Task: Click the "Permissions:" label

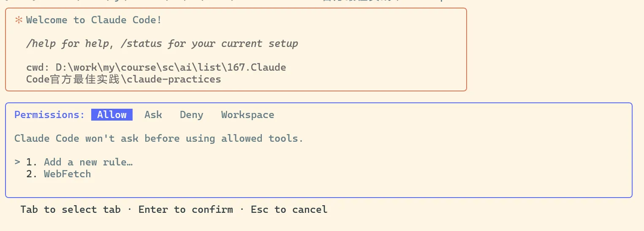Action: click(49, 115)
